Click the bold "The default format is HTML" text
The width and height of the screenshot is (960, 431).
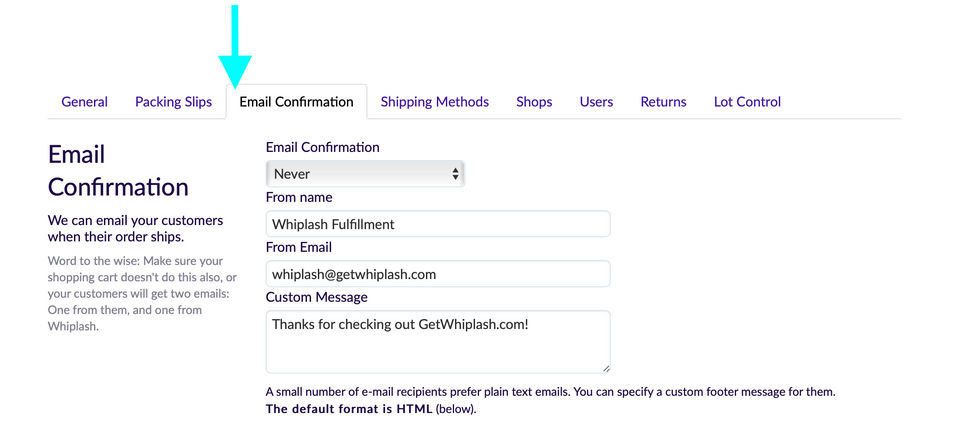pos(349,409)
